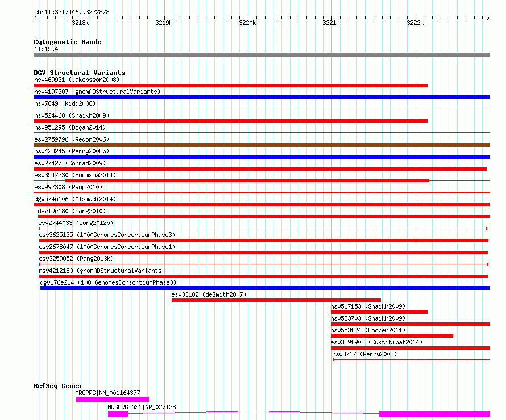Open esv3891908 (Suktitipat2014) label
This screenshot has width=506, height=420.
click(376, 342)
